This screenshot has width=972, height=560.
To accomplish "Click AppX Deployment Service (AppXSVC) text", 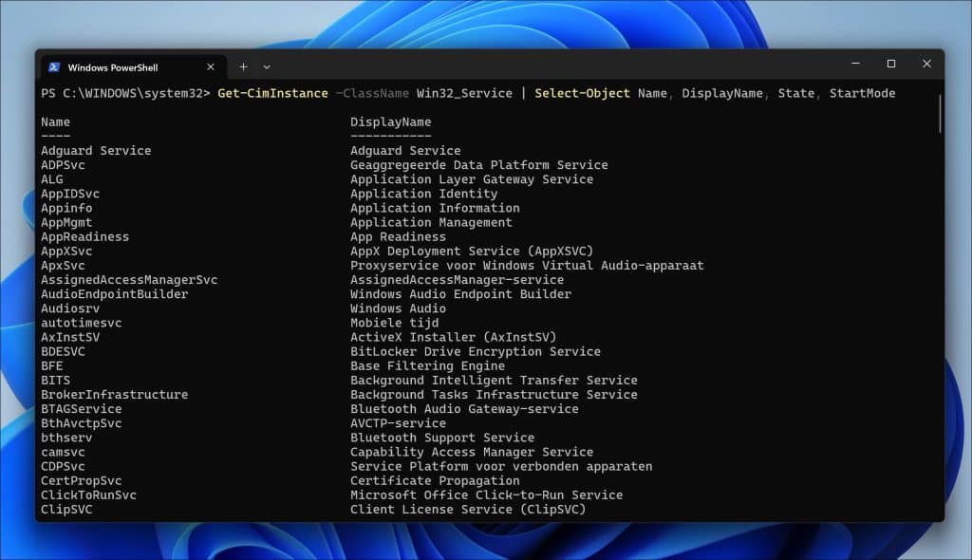I will 472,251.
